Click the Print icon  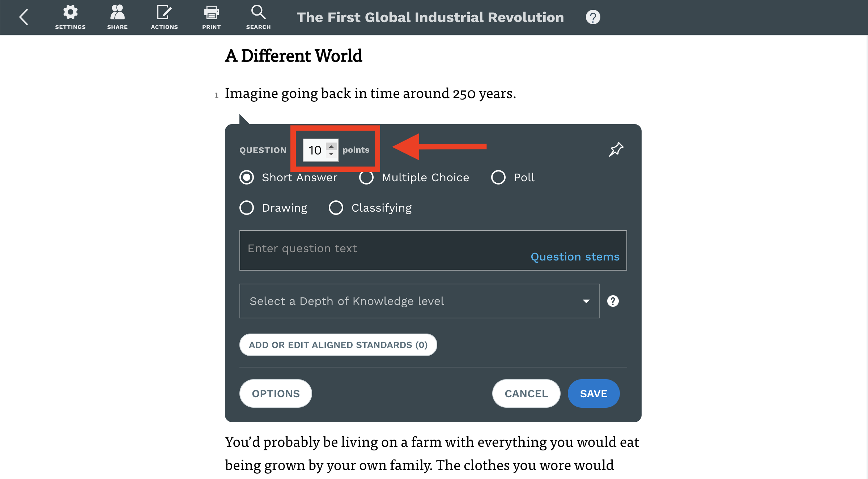click(x=211, y=17)
